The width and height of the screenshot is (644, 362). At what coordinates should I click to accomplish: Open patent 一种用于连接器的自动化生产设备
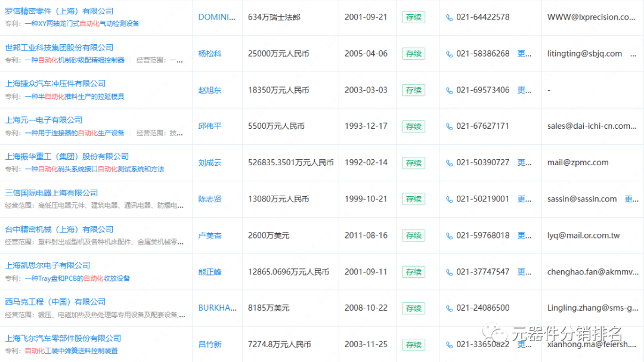point(75,133)
